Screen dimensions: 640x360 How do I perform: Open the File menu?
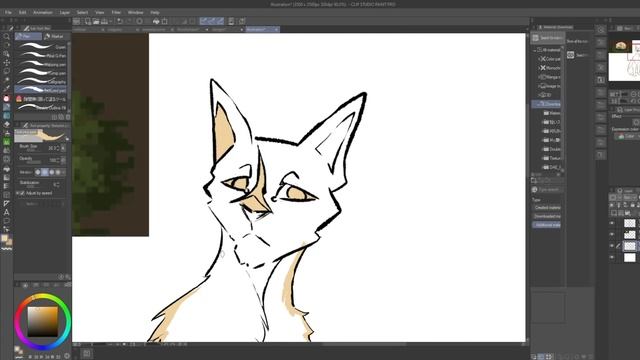8,13
